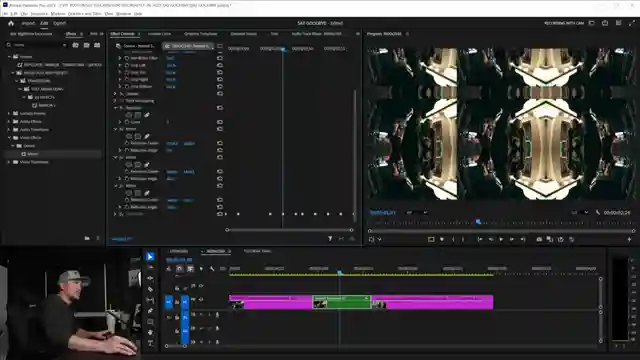Open the Program monitor button editor plus
This screenshot has width=640, height=360.
click(629, 239)
